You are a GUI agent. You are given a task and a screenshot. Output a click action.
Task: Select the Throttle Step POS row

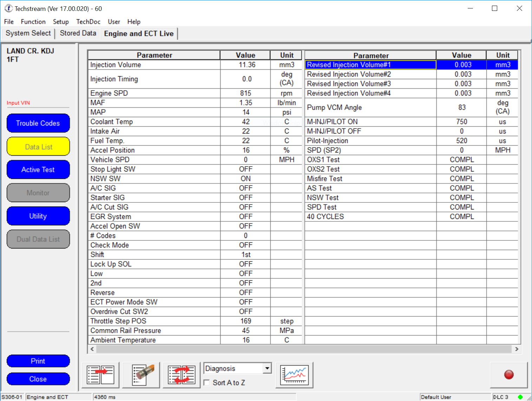coord(195,321)
